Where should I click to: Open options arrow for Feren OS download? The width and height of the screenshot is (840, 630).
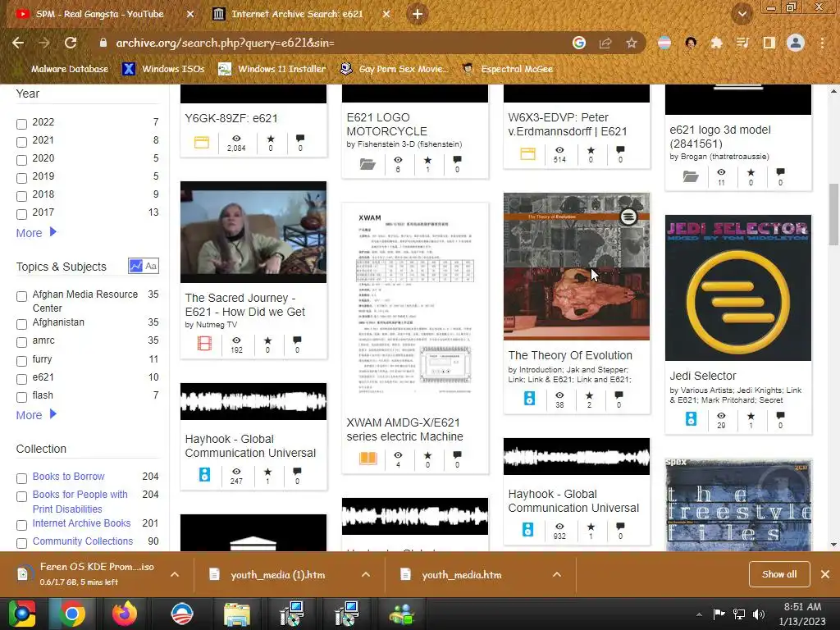pyautogui.click(x=175, y=574)
